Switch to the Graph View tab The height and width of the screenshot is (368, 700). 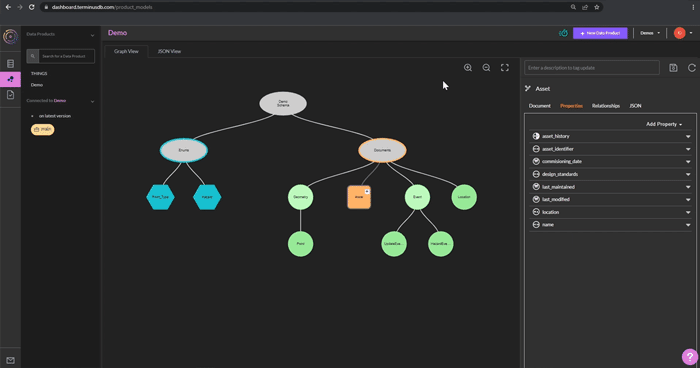point(126,51)
